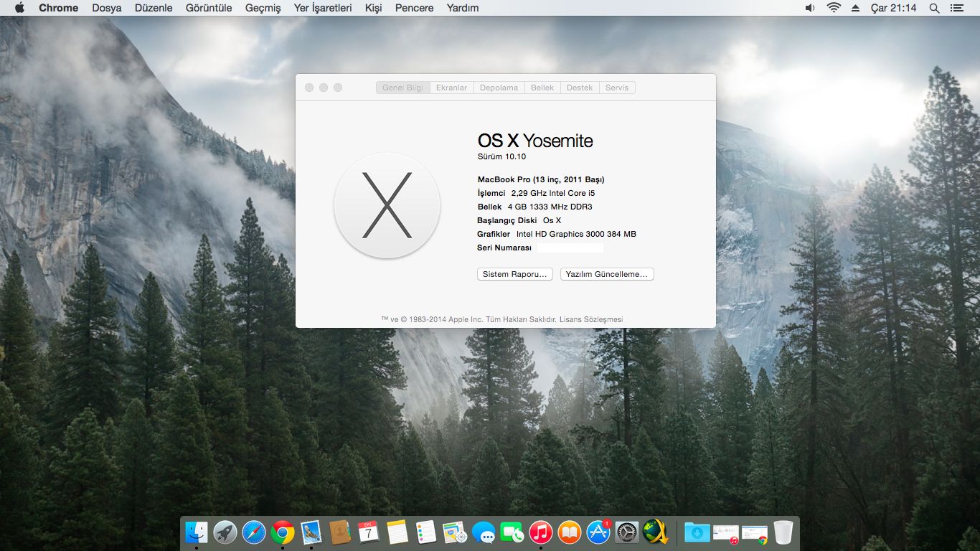Click the OS X Yosemite title
980x551 pixels.
[535, 141]
